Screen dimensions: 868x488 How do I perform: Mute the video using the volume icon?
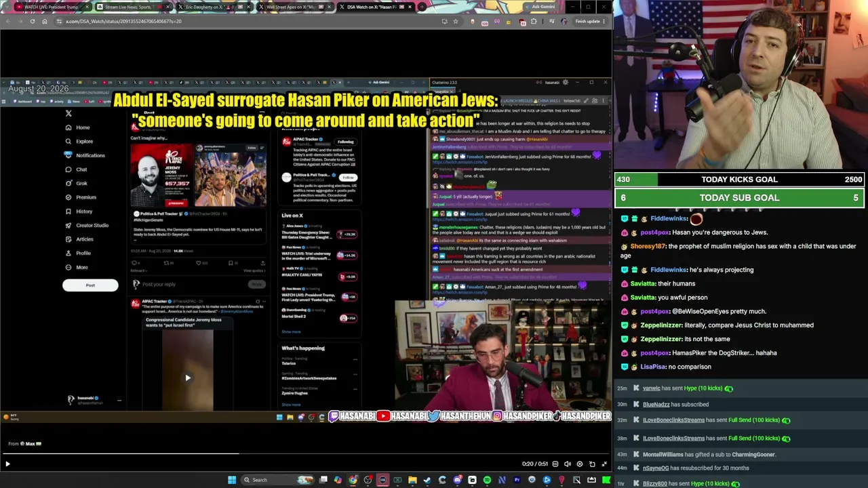(x=568, y=464)
